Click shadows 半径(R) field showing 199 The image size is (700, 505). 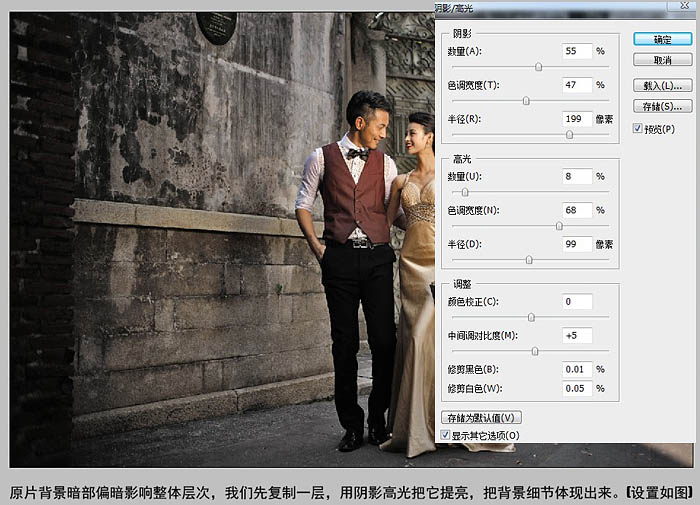[577, 119]
